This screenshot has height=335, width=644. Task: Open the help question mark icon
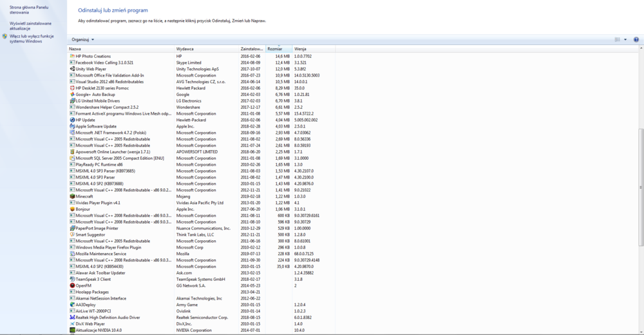(x=636, y=39)
